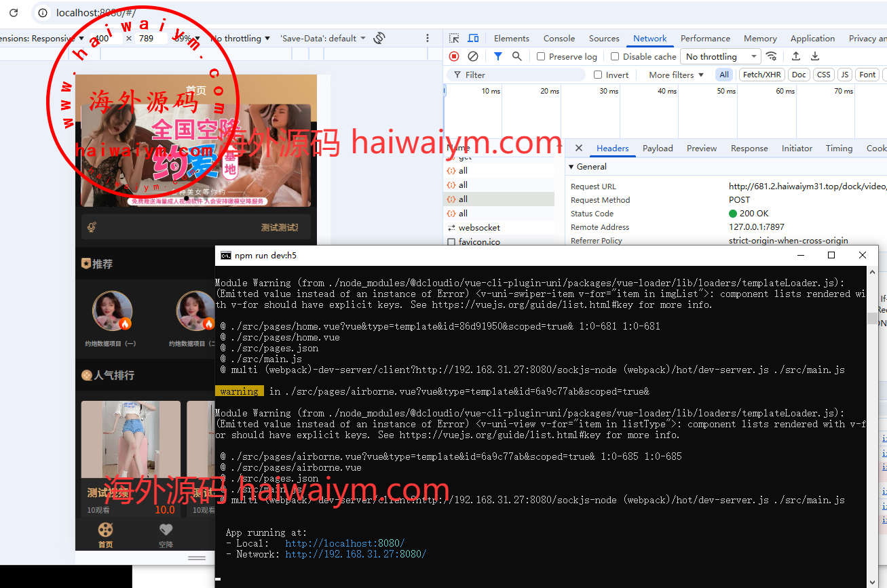The height and width of the screenshot is (588, 887).
Task: Check the Disable cache option
Action: point(615,57)
